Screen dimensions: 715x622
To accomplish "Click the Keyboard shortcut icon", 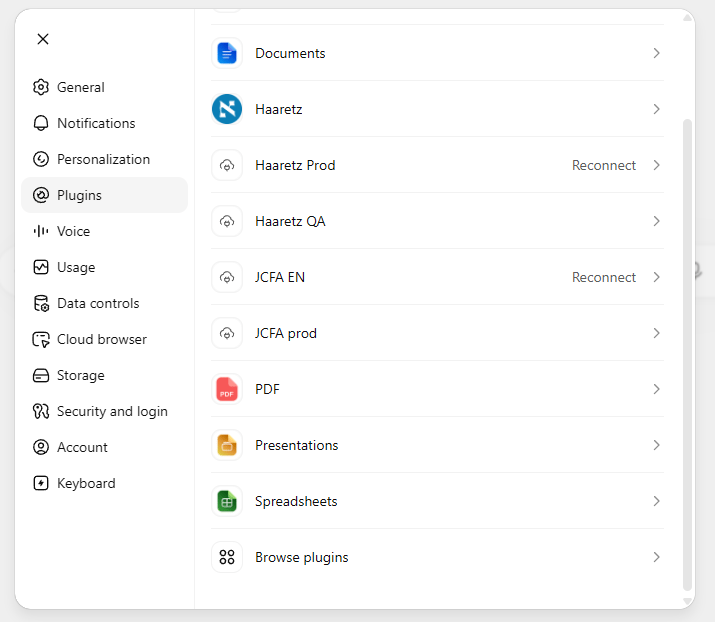I will 41,483.
